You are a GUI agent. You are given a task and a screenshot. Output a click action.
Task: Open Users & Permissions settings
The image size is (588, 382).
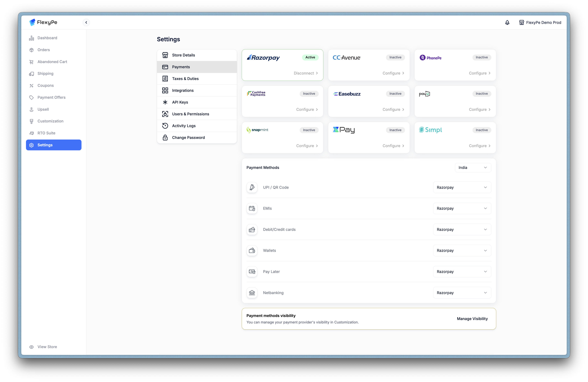point(190,114)
